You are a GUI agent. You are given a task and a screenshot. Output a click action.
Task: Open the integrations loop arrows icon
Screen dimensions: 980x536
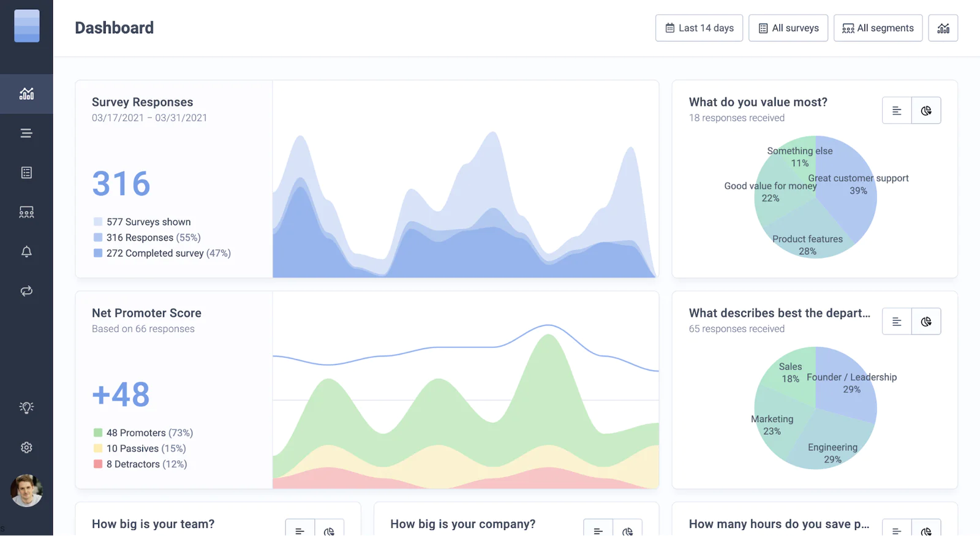(x=26, y=291)
